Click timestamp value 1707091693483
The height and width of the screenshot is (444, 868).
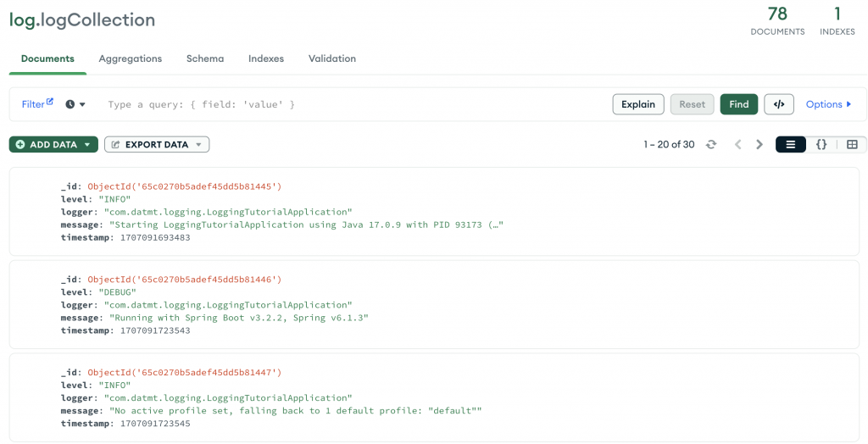point(155,237)
